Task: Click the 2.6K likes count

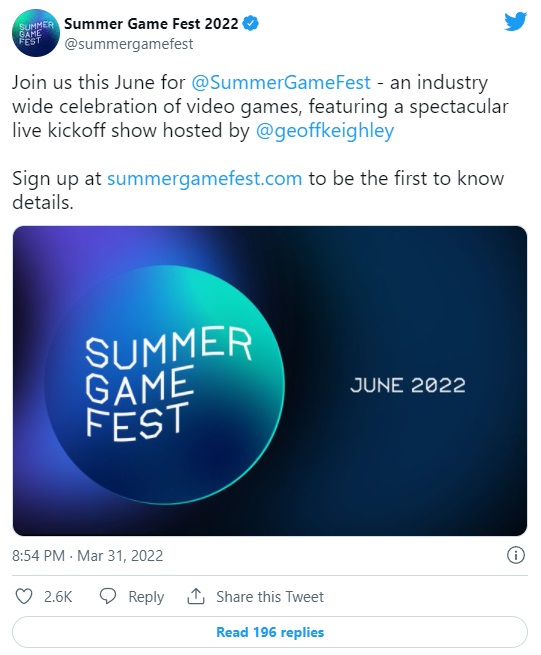Action: (58, 597)
